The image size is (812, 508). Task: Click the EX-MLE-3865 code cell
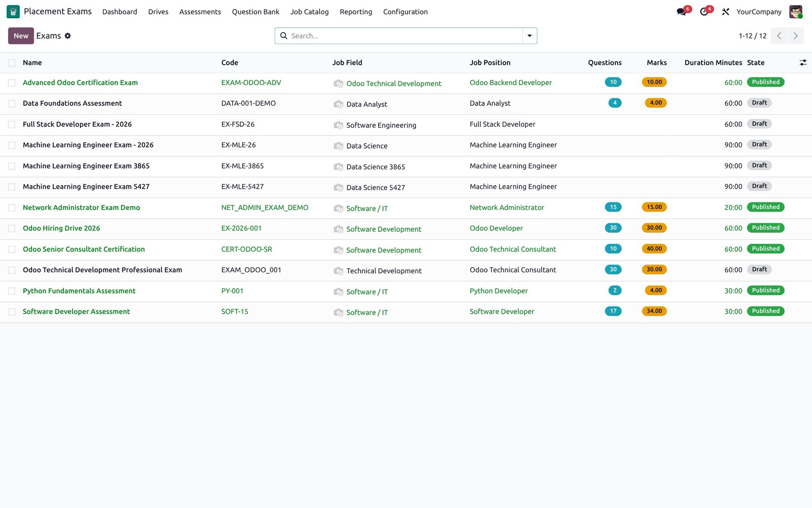tap(242, 166)
